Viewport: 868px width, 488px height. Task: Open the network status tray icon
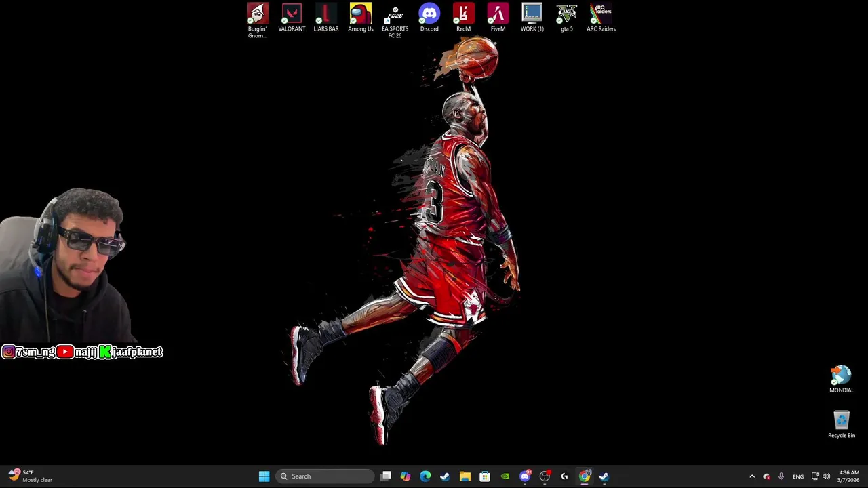pyautogui.click(x=815, y=476)
